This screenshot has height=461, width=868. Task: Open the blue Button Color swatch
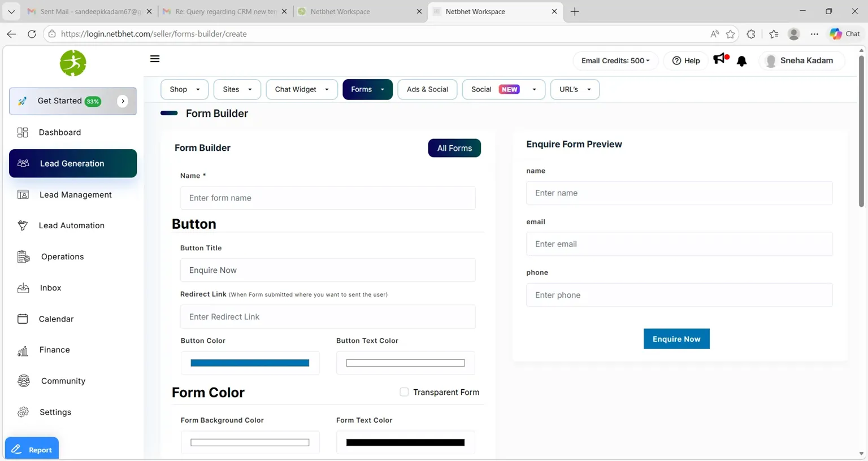(x=250, y=363)
